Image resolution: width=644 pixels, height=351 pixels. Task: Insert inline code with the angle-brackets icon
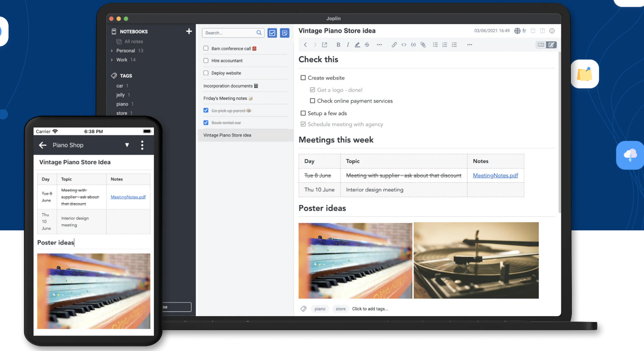point(404,45)
